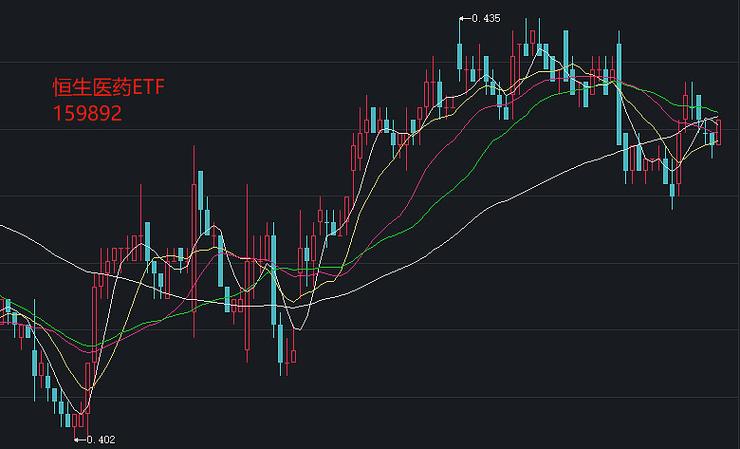Select the white long-term average line at left edge

10,230
